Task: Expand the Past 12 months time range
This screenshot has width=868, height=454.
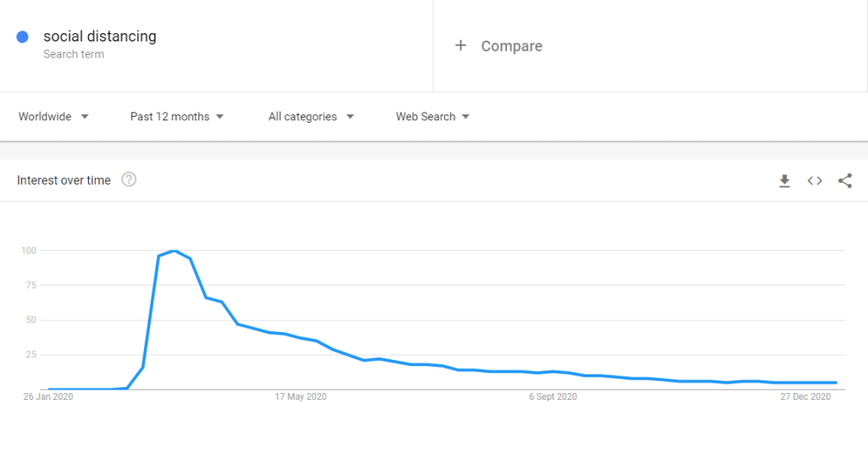Action: tap(176, 117)
